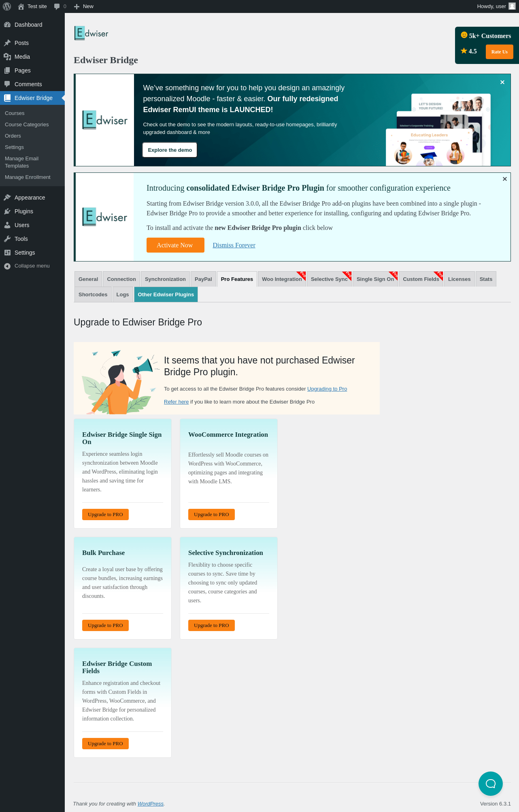Screen dimensions: 519x812
Task: Open the Custom Fields tab
Action: [x=421, y=279]
